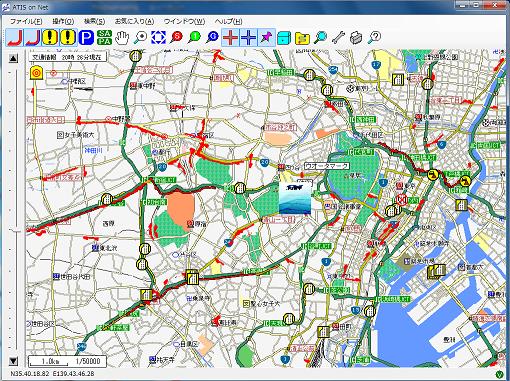Click the green pin marker icon
Image resolution: width=510 pixels, height=381 pixels.
194,37
